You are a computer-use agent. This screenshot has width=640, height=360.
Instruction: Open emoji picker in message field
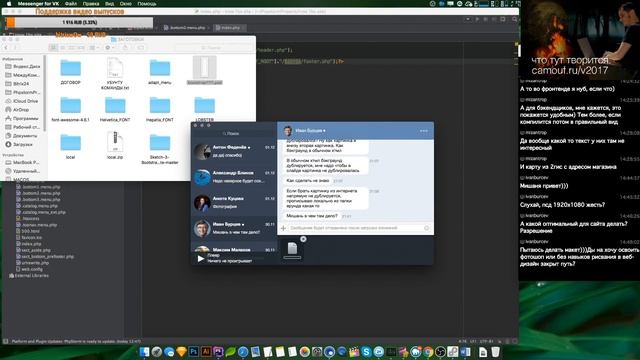[427, 228]
